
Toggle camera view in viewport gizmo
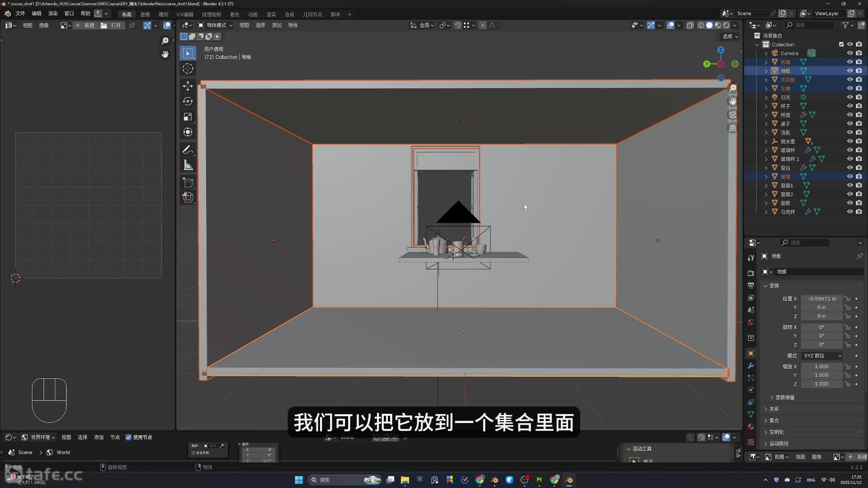[x=732, y=115]
